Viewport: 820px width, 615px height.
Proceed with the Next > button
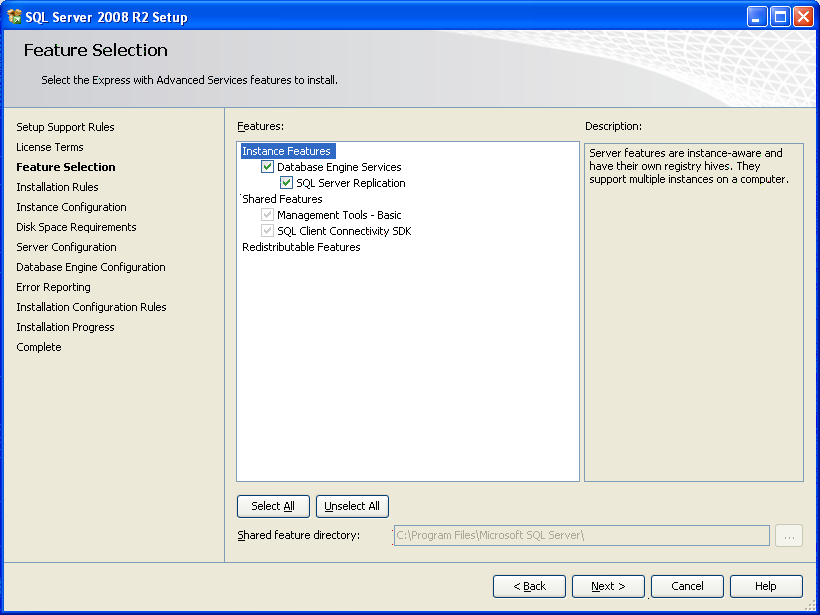click(x=608, y=586)
